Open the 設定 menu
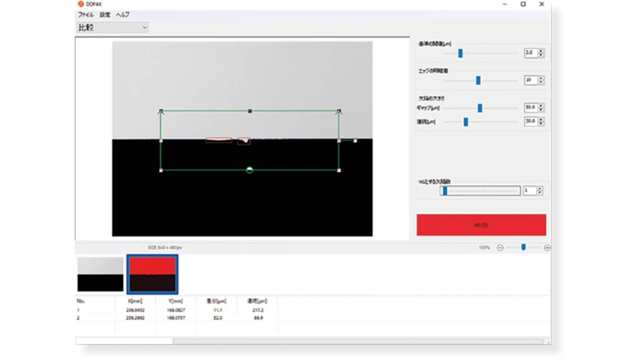This screenshot has height=362, width=644. [x=105, y=14]
